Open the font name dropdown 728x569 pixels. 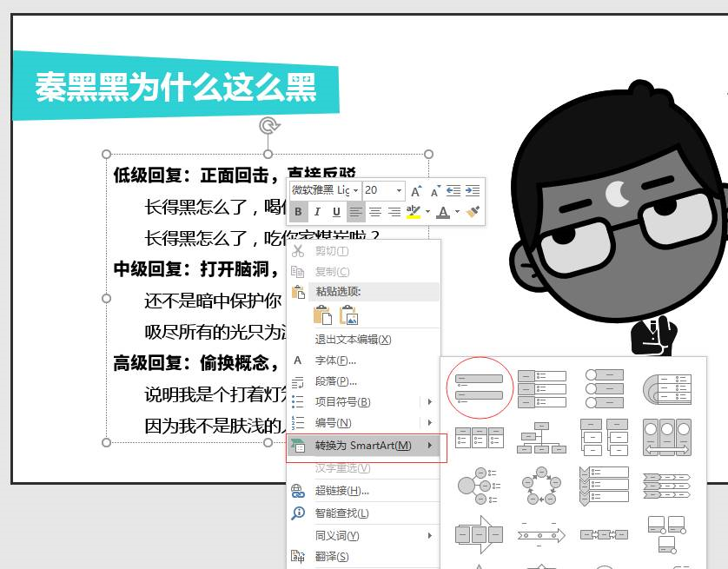pos(356,190)
